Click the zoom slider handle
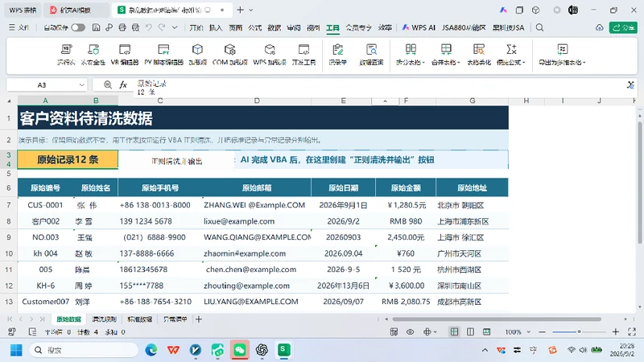This screenshot has height=362, width=644. click(x=579, y=331)
